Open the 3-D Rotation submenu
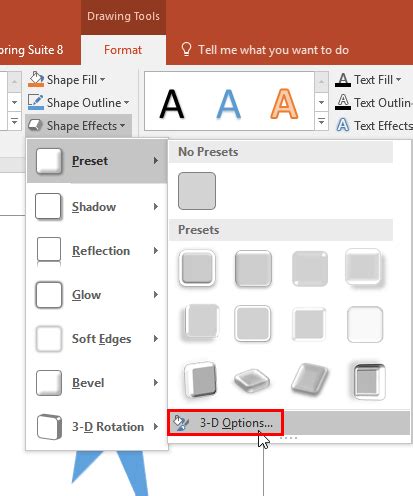 click(x=97, y=427)
